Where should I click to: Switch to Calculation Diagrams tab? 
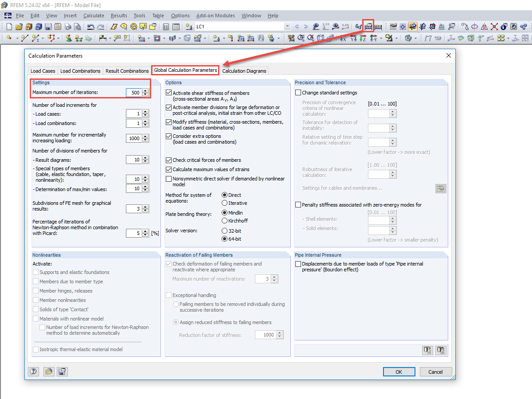(244, 71)
